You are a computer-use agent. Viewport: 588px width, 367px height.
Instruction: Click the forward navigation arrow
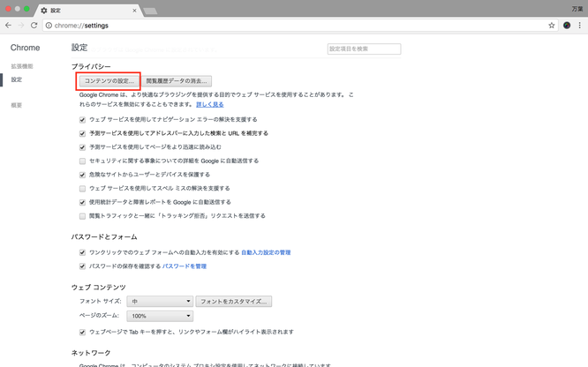click(21, 26)
